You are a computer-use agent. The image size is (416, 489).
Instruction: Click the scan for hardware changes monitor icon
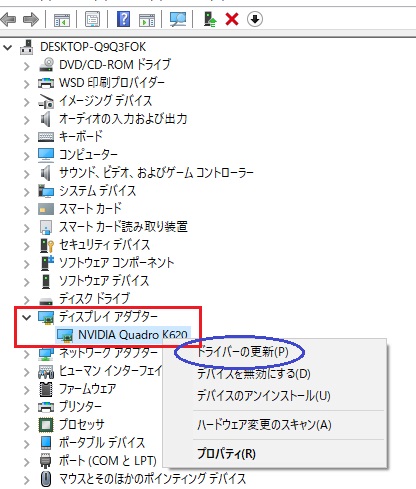[x=178, y=19]
